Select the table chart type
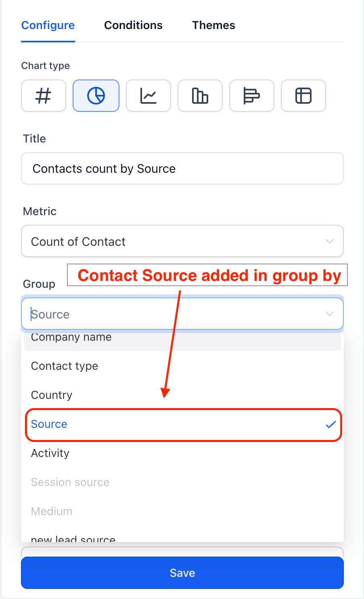This screenshot has height=599, width=364. pos(303,96)
